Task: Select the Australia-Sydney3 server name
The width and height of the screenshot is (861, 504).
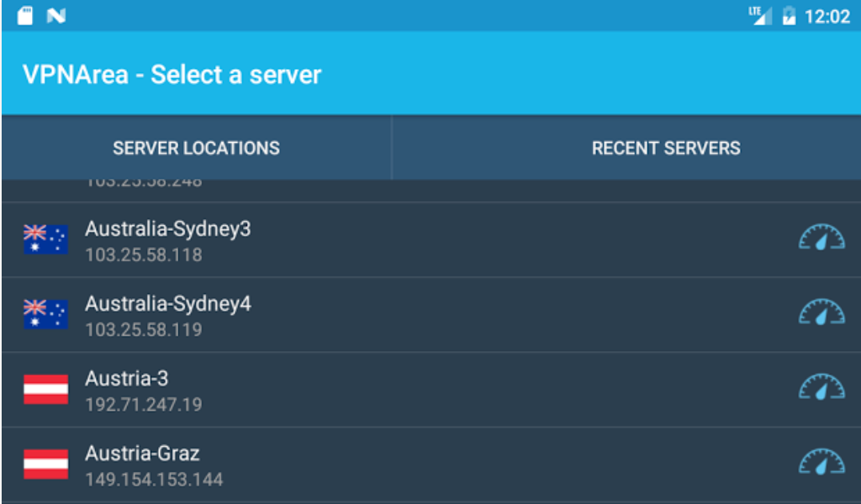Action: click(x=167, y=228)
